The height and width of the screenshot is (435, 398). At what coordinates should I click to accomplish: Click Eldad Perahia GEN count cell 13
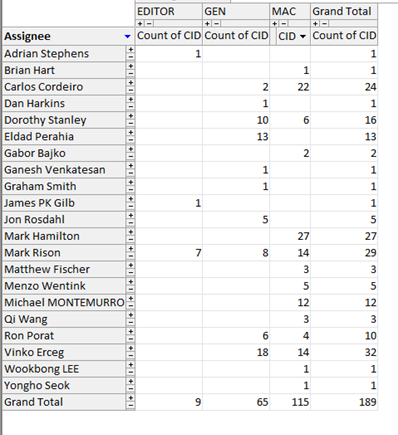pos(236,137)
